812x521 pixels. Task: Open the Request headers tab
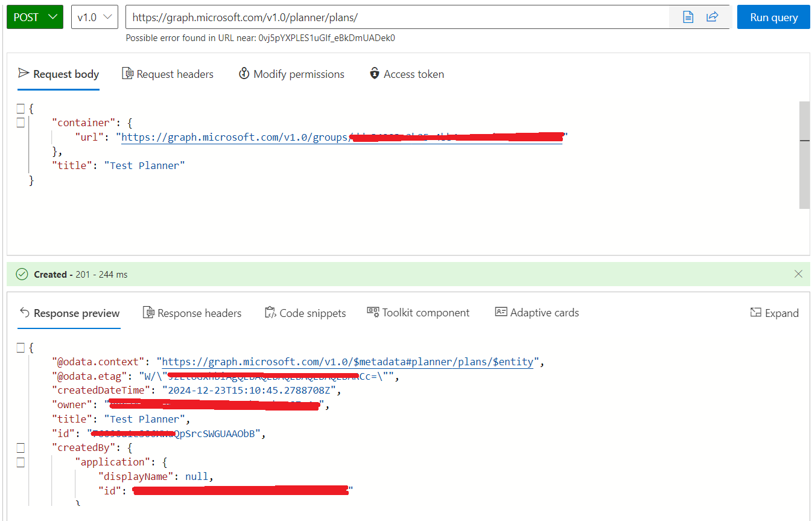(168, 74)
